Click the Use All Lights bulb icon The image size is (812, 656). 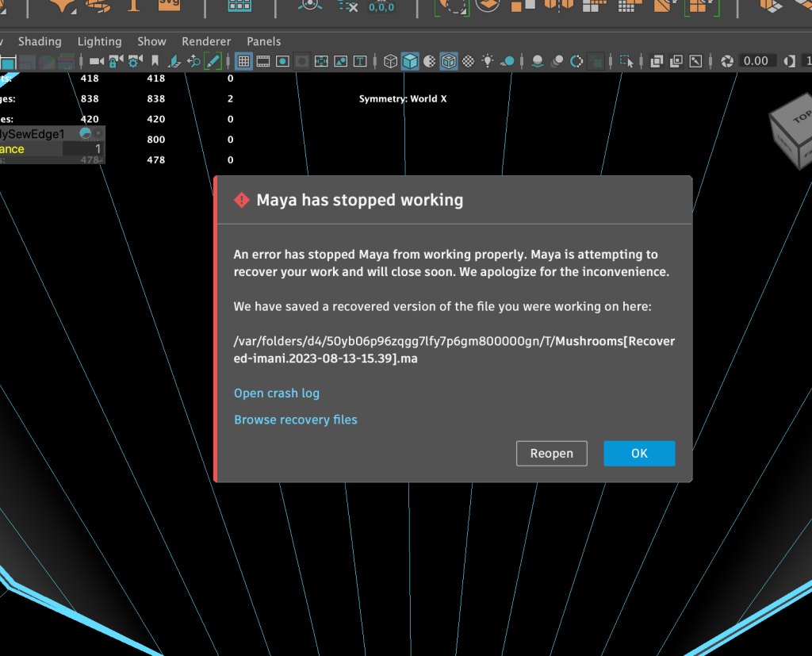tap(488, 61)
